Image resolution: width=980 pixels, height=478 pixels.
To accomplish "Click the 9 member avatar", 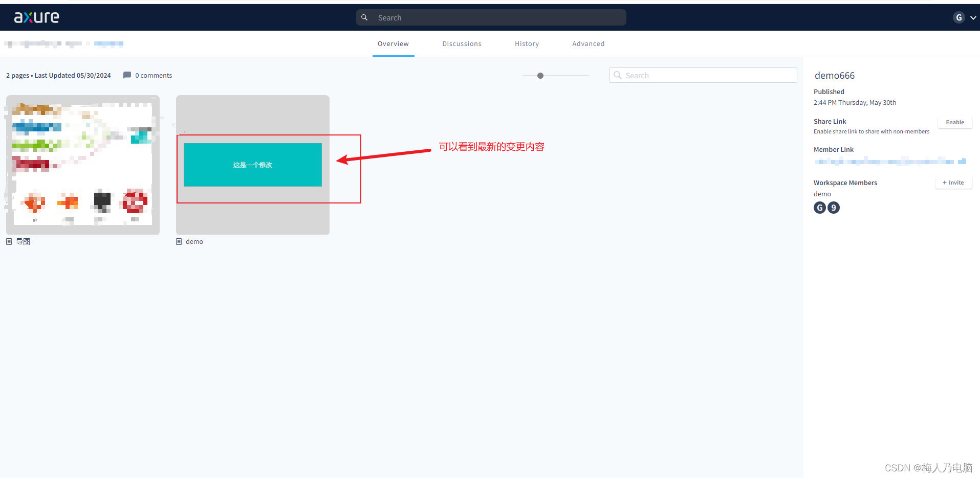I will tap(834, 208).
